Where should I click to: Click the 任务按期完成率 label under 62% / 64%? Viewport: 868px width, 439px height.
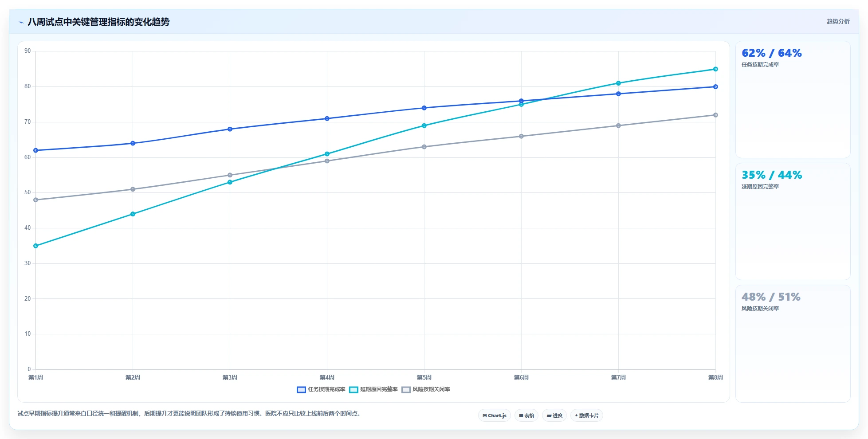(760, 65)
